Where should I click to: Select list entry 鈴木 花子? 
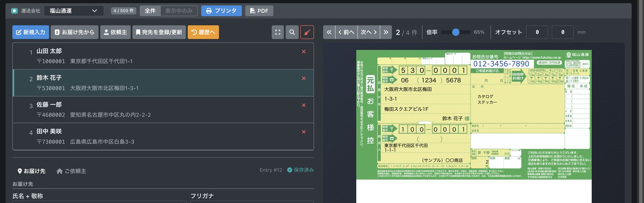163,83
